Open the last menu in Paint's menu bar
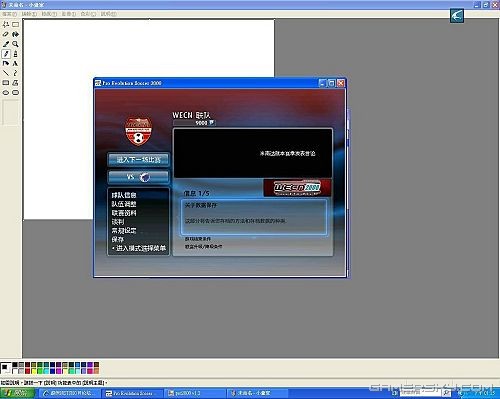This screenshot has width=500, height=399. tap(109, 14)
